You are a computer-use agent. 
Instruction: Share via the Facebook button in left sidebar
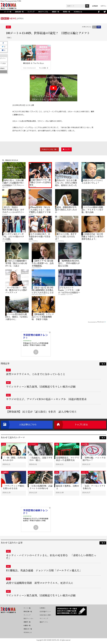pos(3,43)
